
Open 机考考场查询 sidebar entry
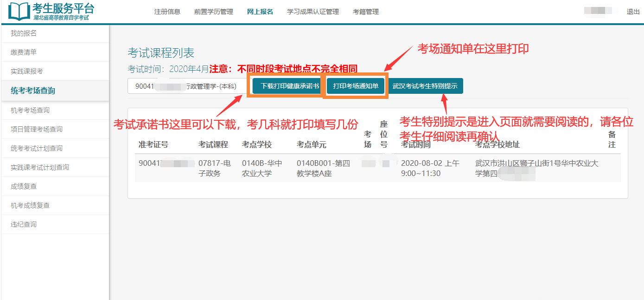[30, 110]
